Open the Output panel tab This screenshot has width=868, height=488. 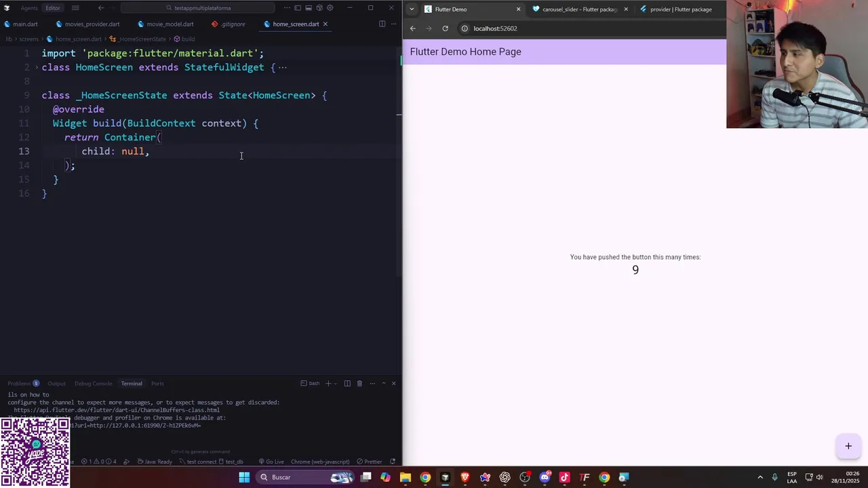point(56,384)
